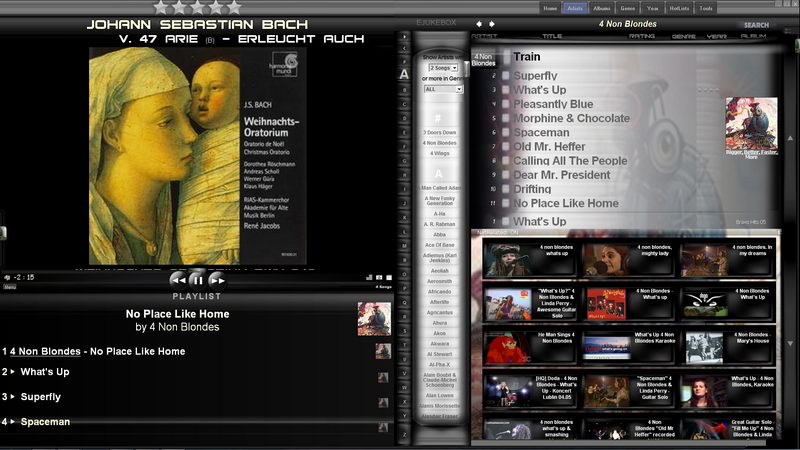Select Ace Of Base in artist list

point(439,245)
